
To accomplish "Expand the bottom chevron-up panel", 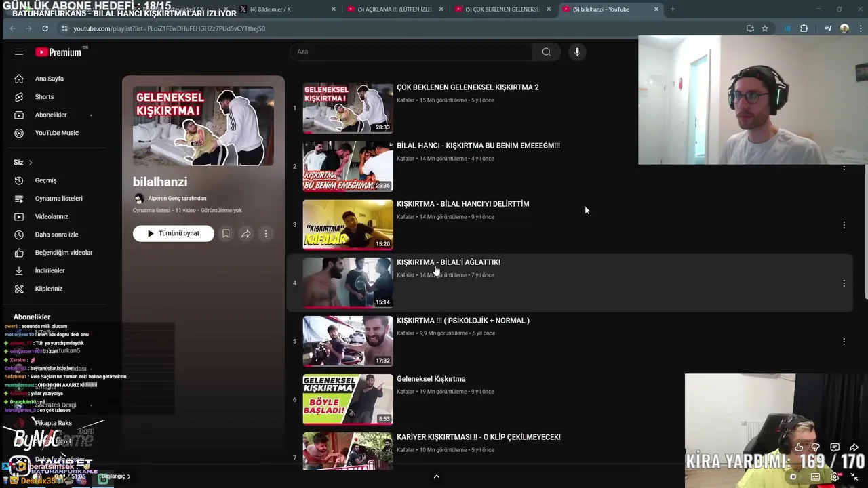I will [x=437, y=476].
